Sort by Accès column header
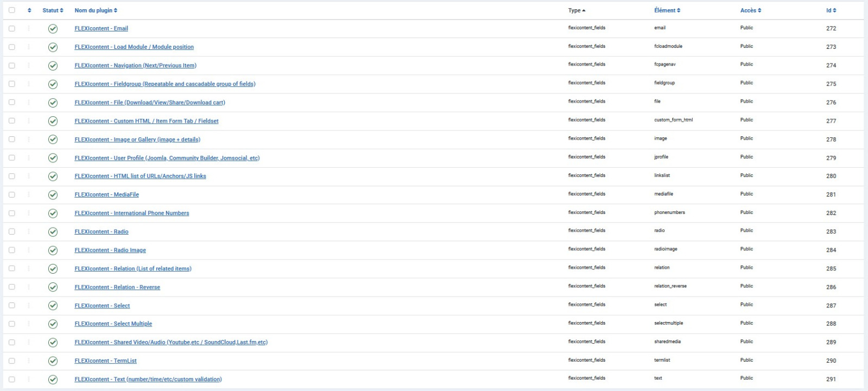Image resolution: width=868 pixels, height=391 pixels. [x=751, y=10]
